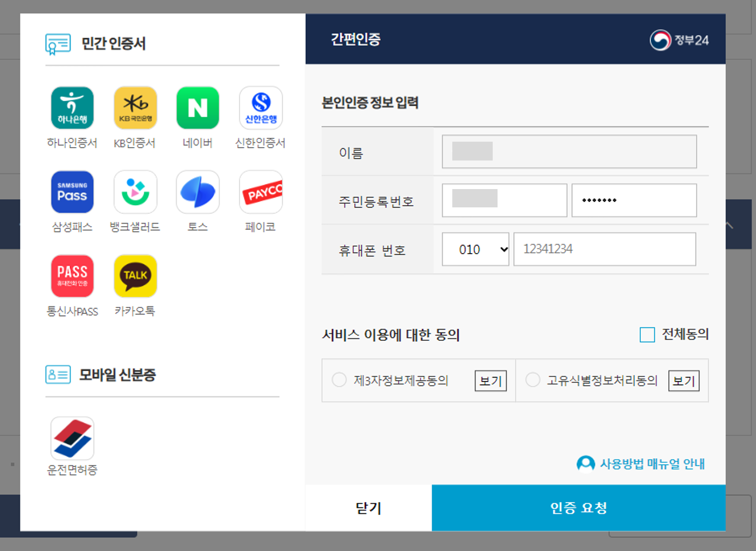Click the 정부24 logo
This screenshot has width=756, height=551.
680,39
